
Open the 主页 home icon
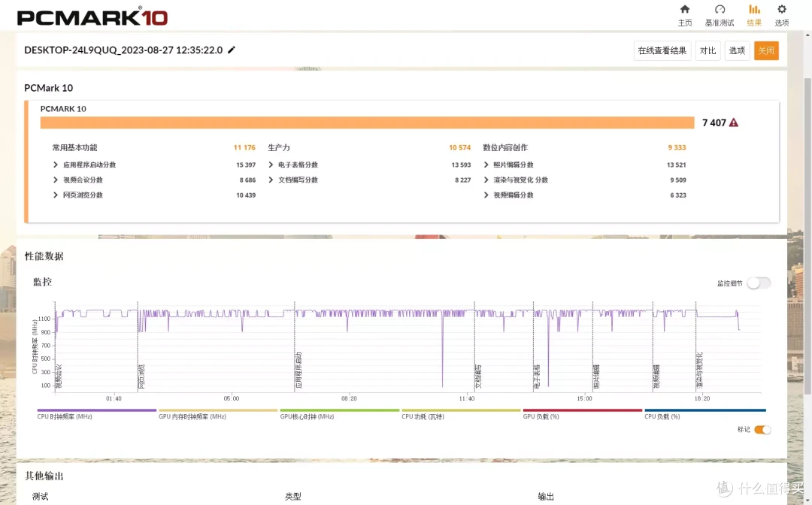click(685, 9)
